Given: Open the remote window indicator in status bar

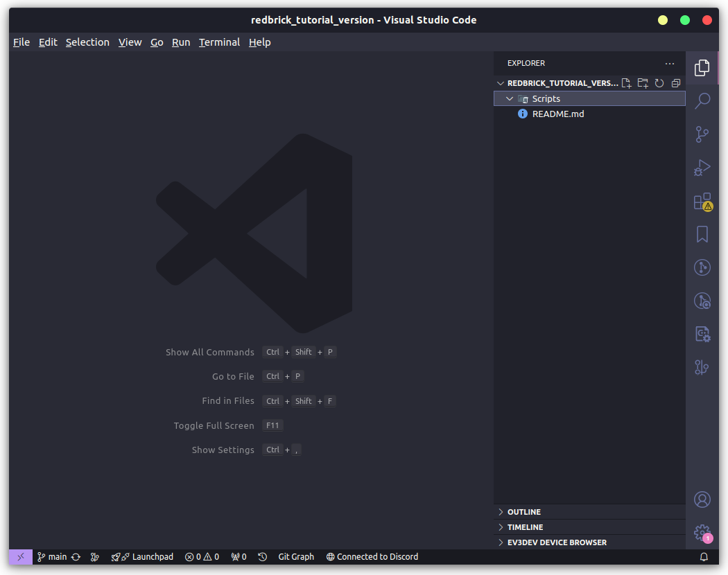Looking at the screenshot, I should [x=21, y=557].
